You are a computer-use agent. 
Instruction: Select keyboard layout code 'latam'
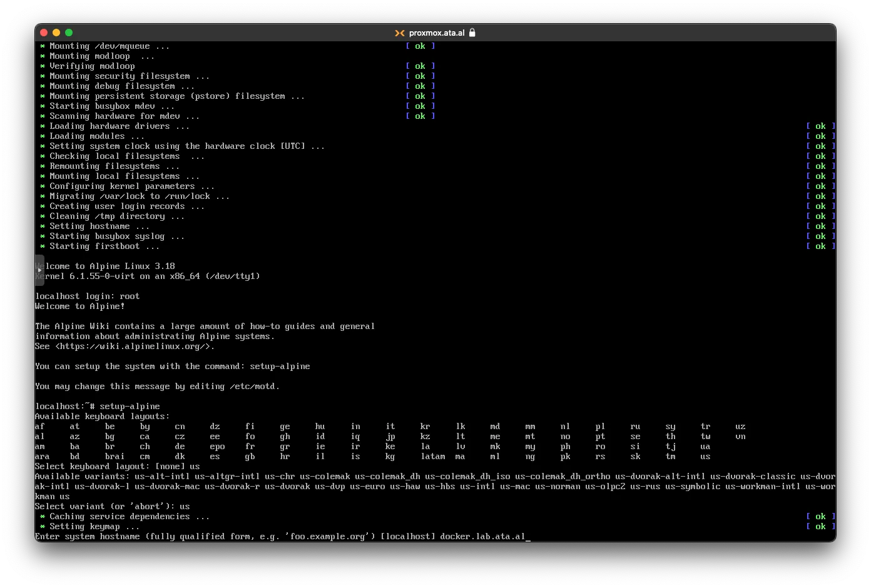pyautogui.click(x=433, y=456)
